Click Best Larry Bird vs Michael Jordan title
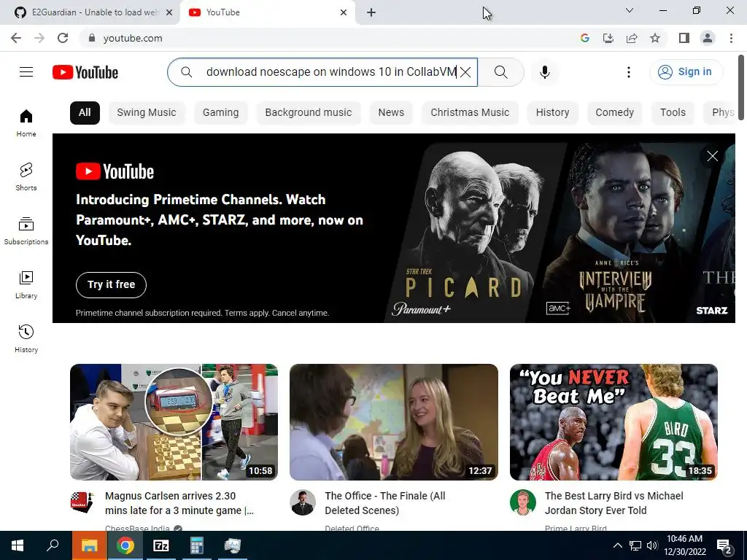The width and height of the screenshot is (747, 560). pyautogui.click(x=614, y=503)
